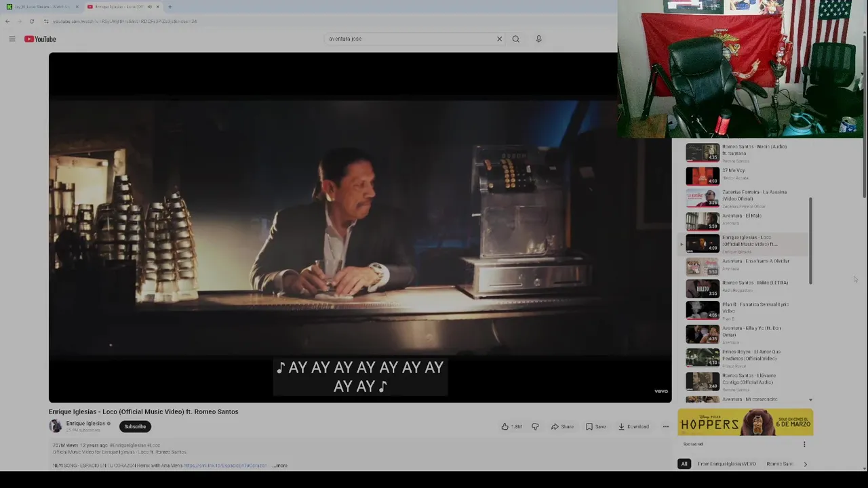This screenshot has height=488, width=868.
Task: Open Enrique Iglesias channel name link
Action: tap(85, 424)
